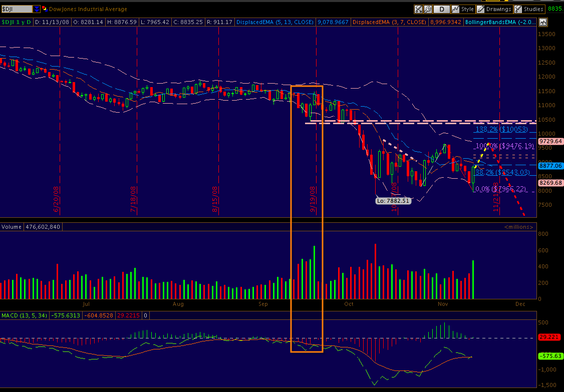Viewport: 564px width, 392px height.
Task: Open chart settings via the wrench icon
Action: pyautogui.click(x=428, y=9)
